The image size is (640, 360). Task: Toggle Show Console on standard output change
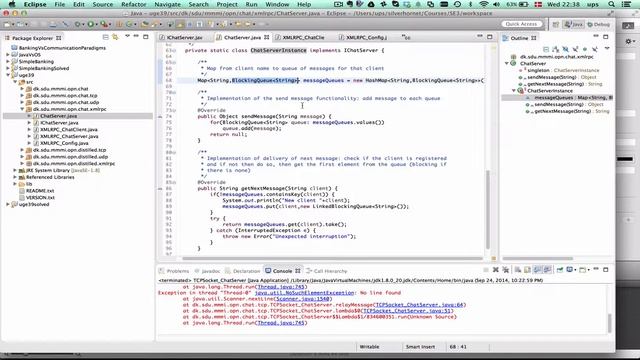(538, 270)
